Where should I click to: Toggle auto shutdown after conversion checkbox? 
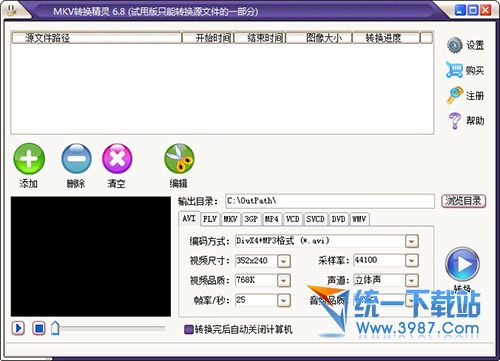click(x=189, y=330)
